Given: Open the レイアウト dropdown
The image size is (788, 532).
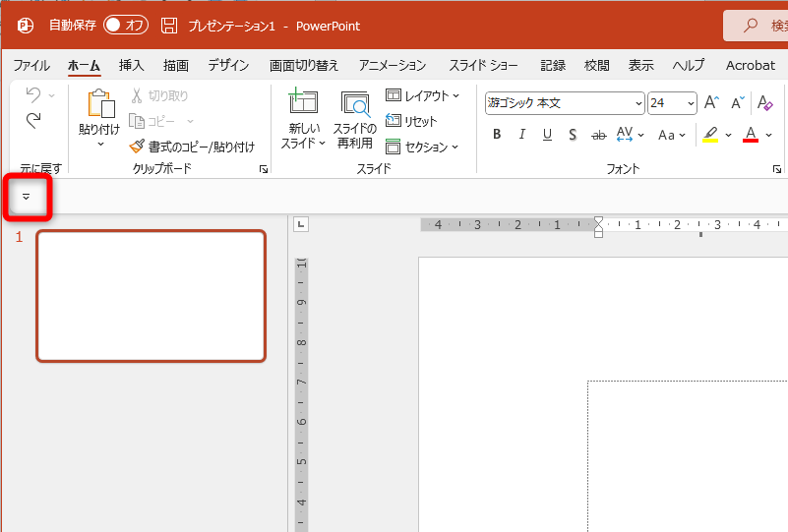Looking at the screenshot, I should [x=422, y=95].
